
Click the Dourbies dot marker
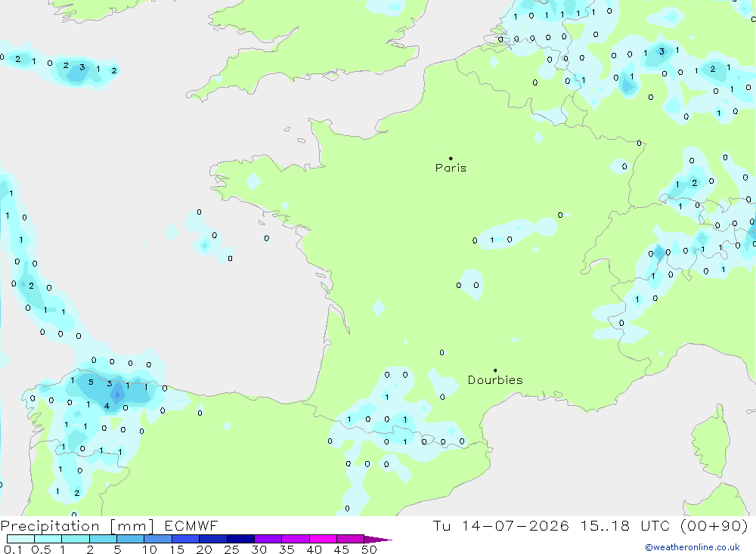(x=495, y=370)
